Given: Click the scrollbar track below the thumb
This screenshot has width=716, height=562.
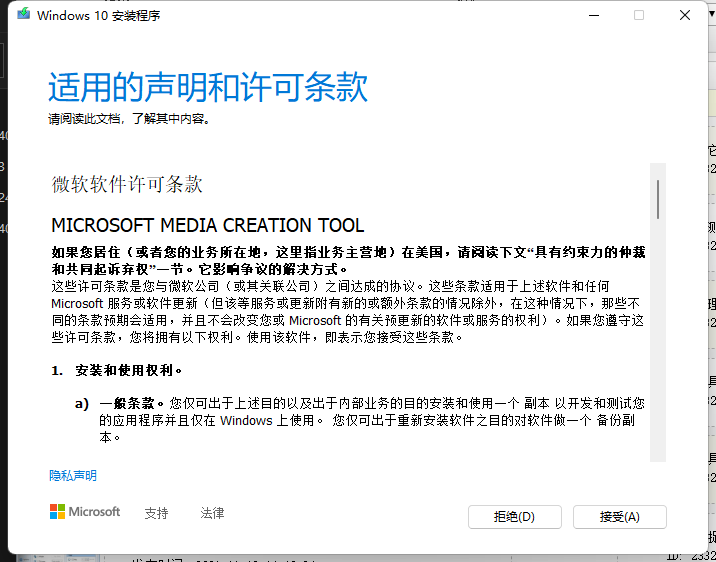Looking at the screenshot, I should tap(657, 350).
